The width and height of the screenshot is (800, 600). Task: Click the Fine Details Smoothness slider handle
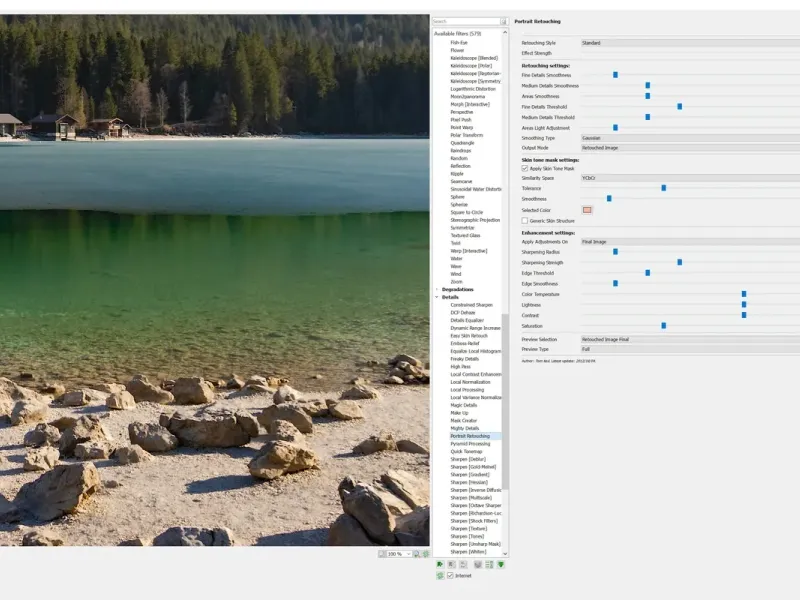click(615, 75)
